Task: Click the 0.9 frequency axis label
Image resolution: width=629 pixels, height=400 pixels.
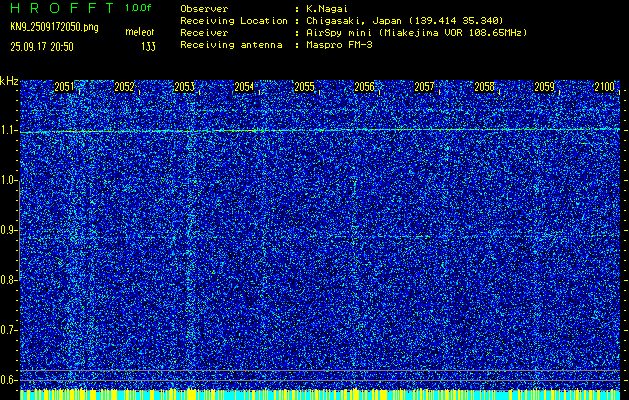Action: 8,230
